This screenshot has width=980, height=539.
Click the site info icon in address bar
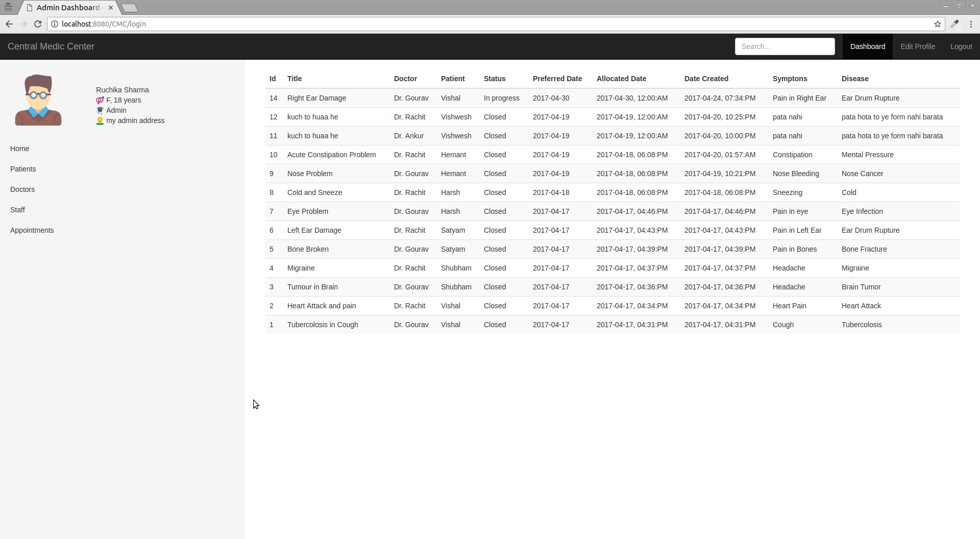55,24
